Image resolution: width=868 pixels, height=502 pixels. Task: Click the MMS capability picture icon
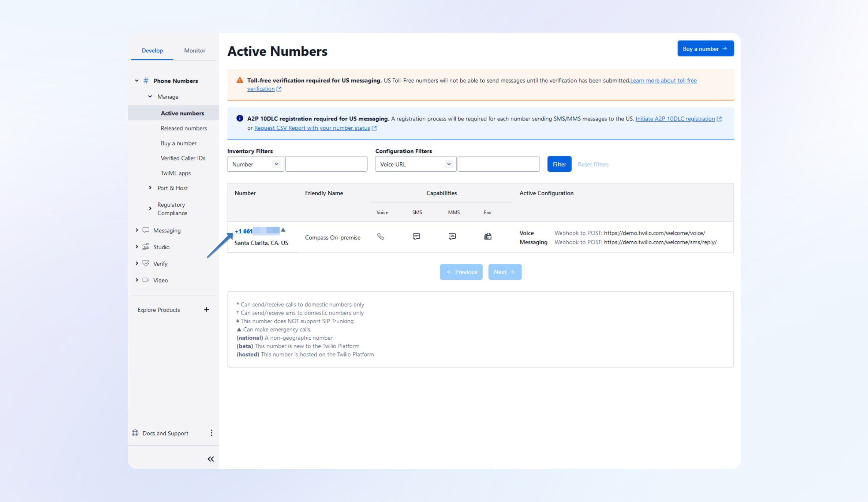(452, 236)
